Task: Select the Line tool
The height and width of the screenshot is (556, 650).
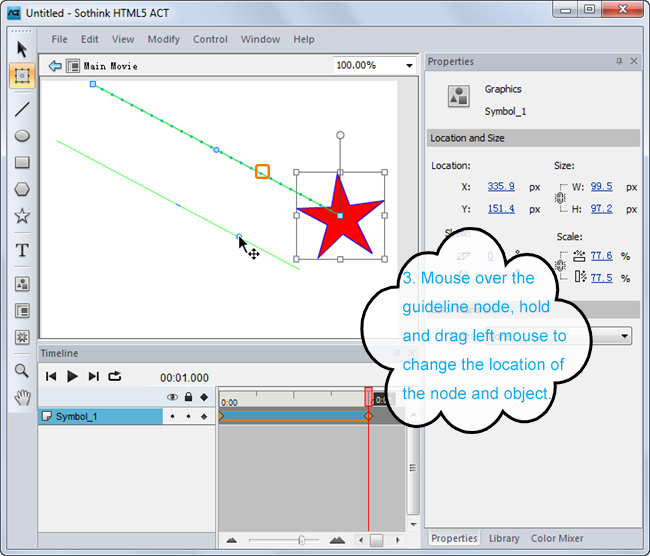Action: pyautogui.click(x=22, y=109)
